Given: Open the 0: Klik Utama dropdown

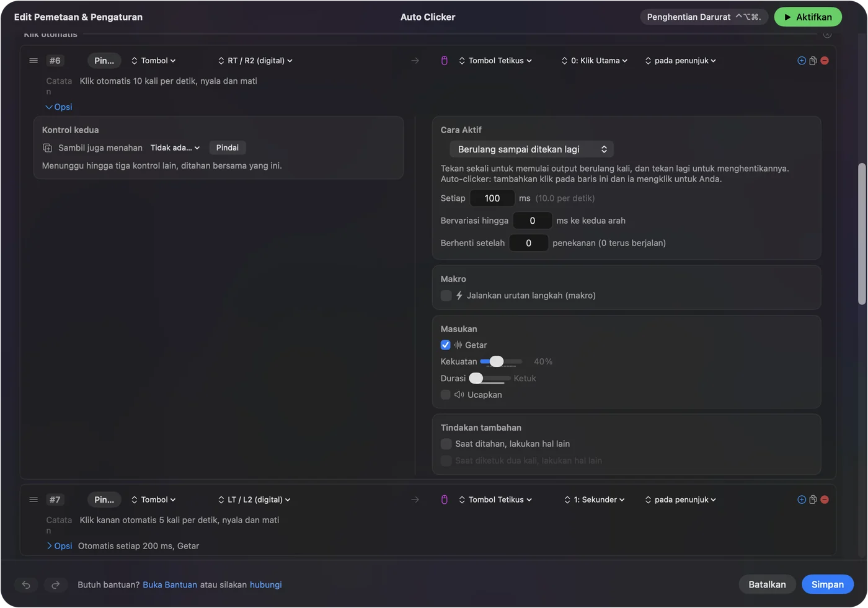Looking at the screenshot, I should pyautogui.click(x=595, y=61).
